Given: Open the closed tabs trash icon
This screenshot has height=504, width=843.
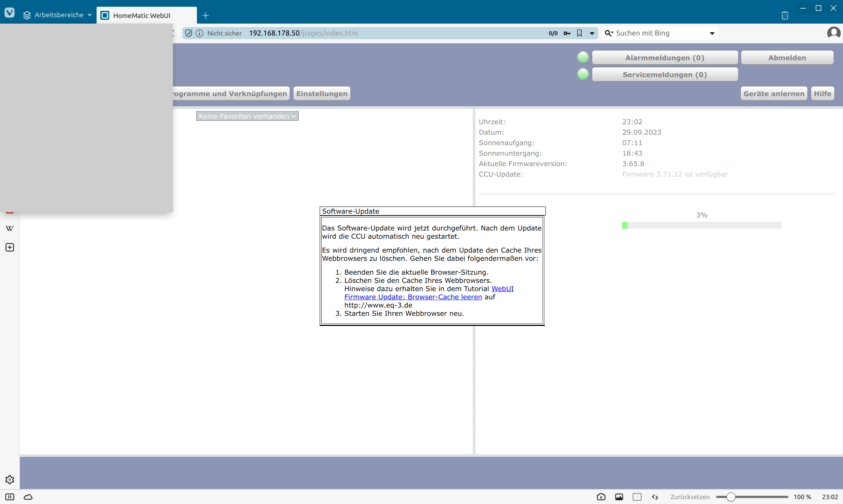Looking at the screenshot, I should pyautogui.click(x=785, y=15).
